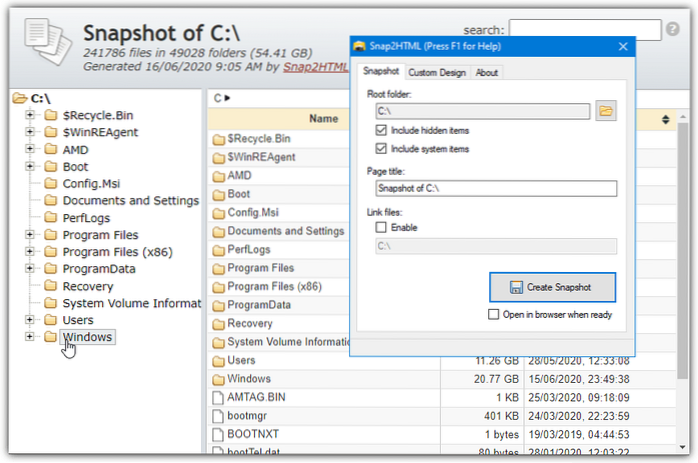
Task: Click the help question mark icon near search
Action: pos(673,30)
